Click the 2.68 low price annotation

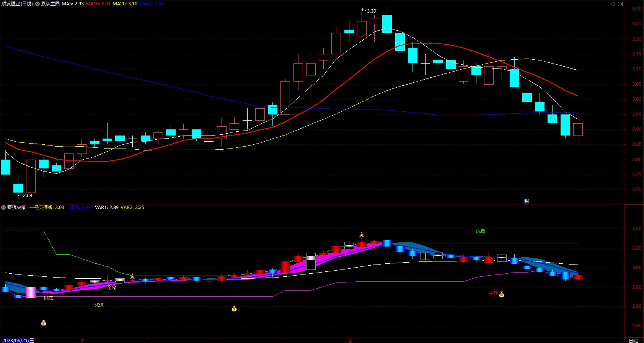tap(28, 196)
